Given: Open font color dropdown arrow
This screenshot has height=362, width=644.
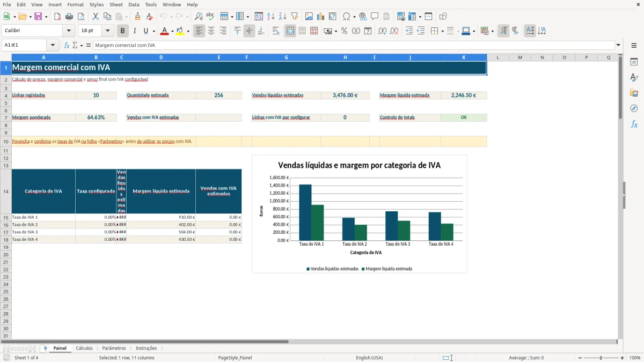Looking at the screenshot, I should (172, 31).
